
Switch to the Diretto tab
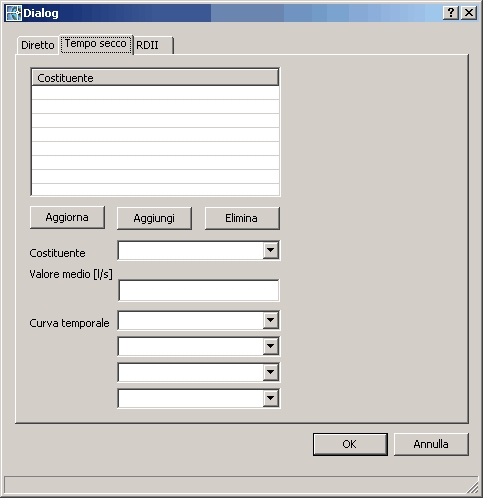point(38,45)
